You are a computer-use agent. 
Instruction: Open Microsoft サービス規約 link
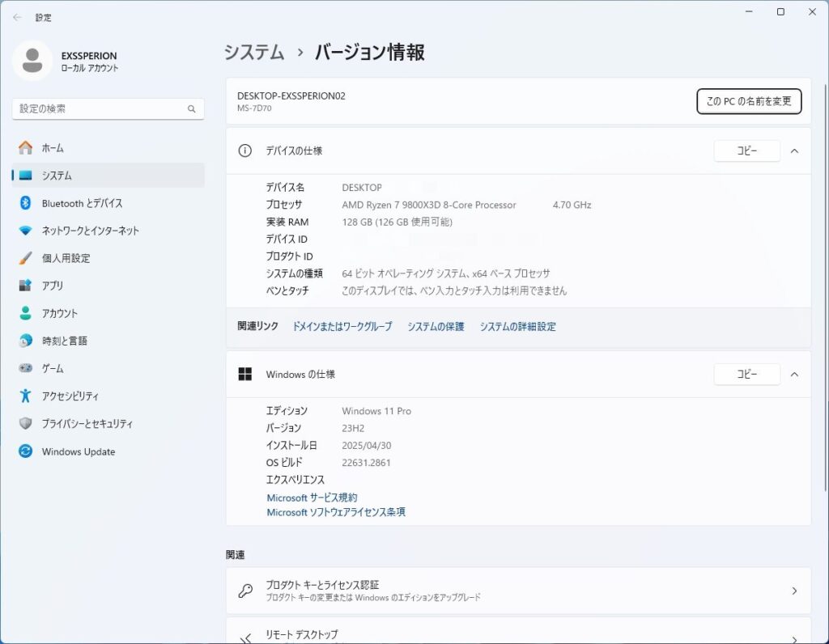click(x=312, y=498)
